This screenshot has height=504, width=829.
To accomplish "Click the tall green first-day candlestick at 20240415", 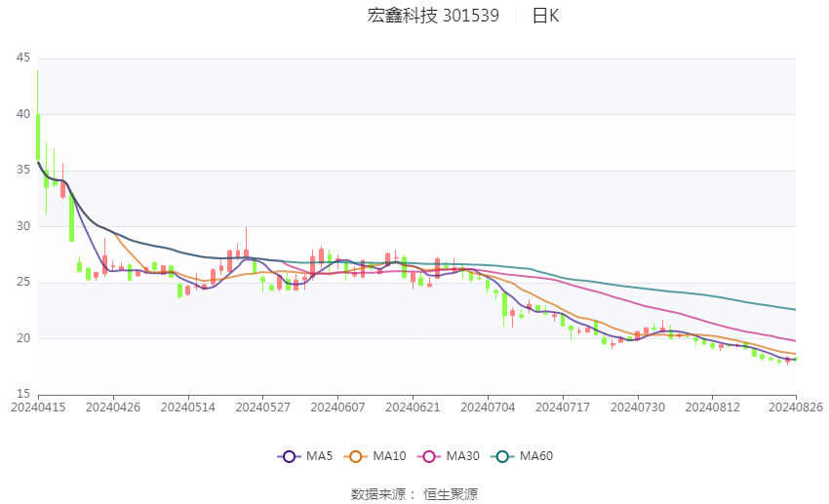I will pyautogui.click(x=38, y=136).
